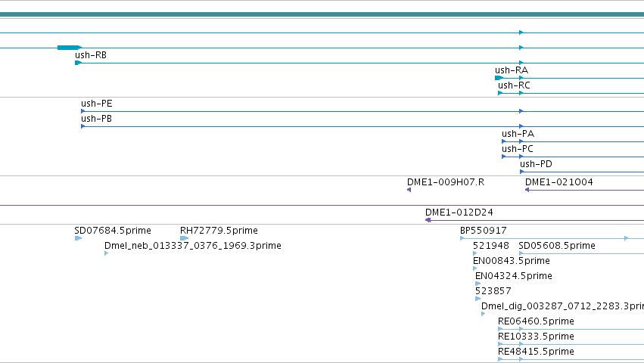Select the 523857 feature label
This screenshot has width=644, height=363.
[493, 292]
